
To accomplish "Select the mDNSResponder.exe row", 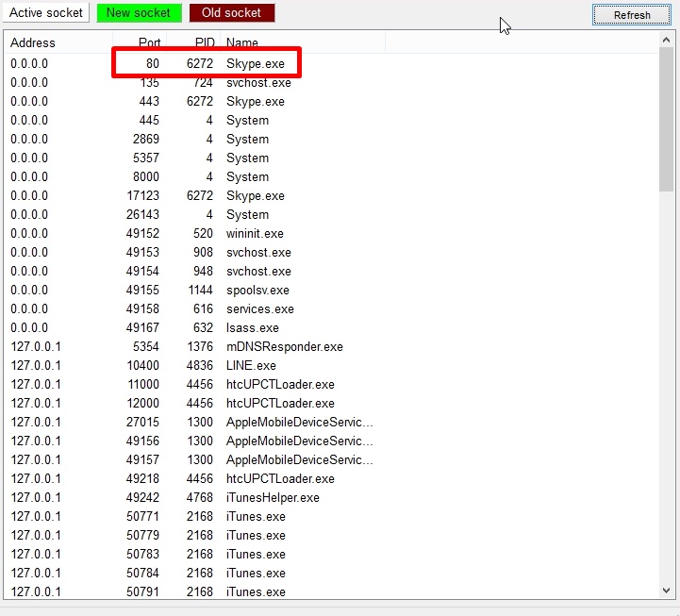I will pos(331,346).
